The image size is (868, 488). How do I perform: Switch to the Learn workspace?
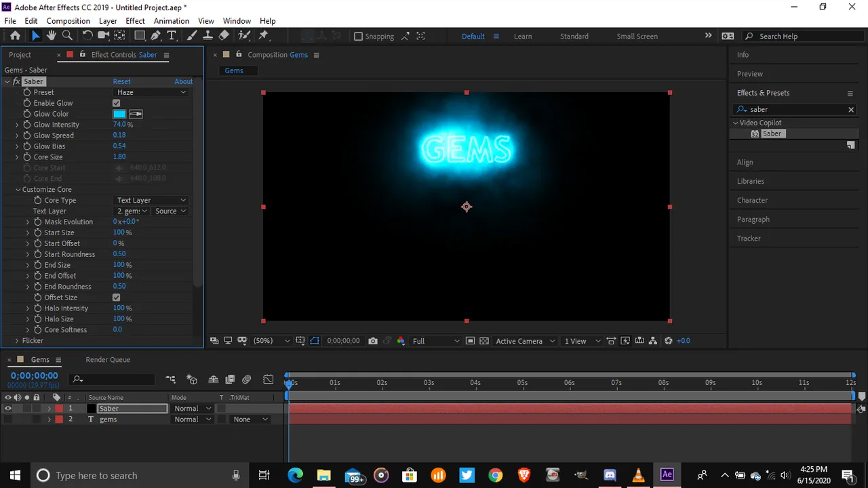tap(523, 36)
